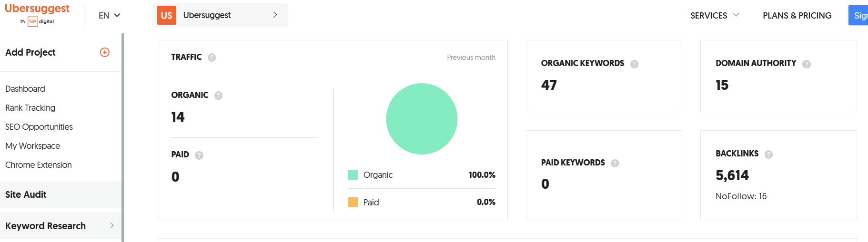Click the Ubersuggest logo

(x=37, y=14)
